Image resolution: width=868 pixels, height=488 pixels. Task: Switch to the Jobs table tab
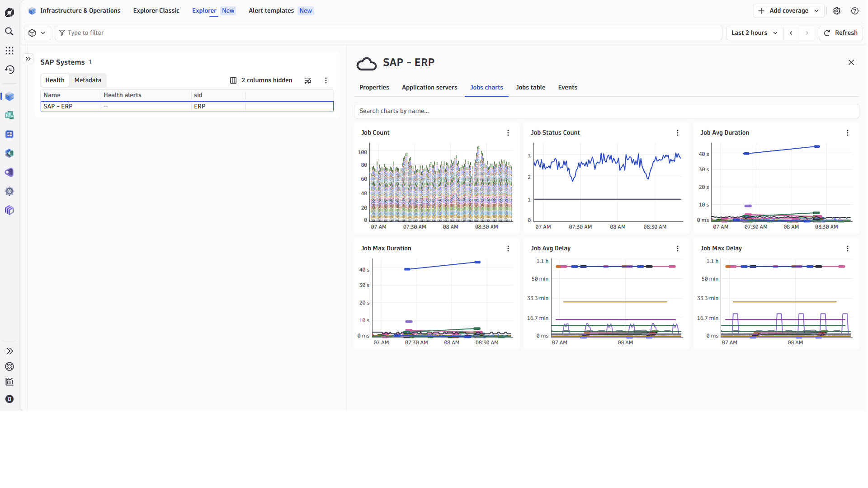(x=530, y=88)
